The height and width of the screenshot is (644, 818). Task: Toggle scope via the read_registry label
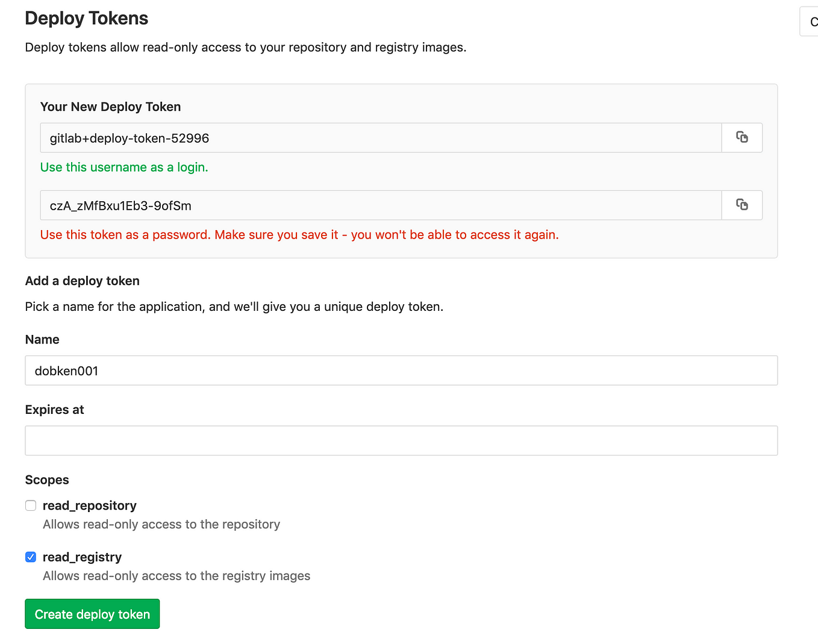(82, 557)
